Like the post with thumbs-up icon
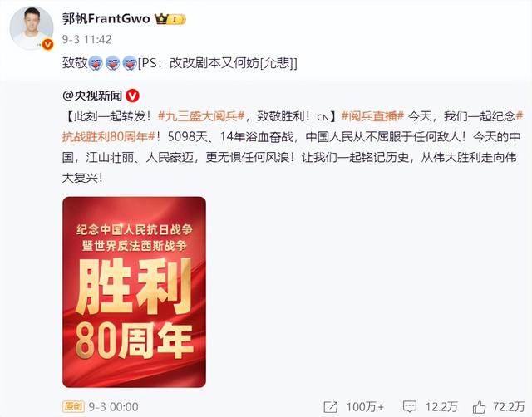Image resolution: width=532 pixels, height=417 pixels. coord(479,406)
